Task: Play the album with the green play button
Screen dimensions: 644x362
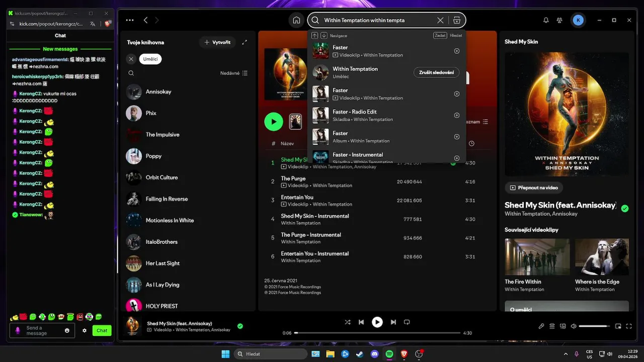Action: (274, 121)
